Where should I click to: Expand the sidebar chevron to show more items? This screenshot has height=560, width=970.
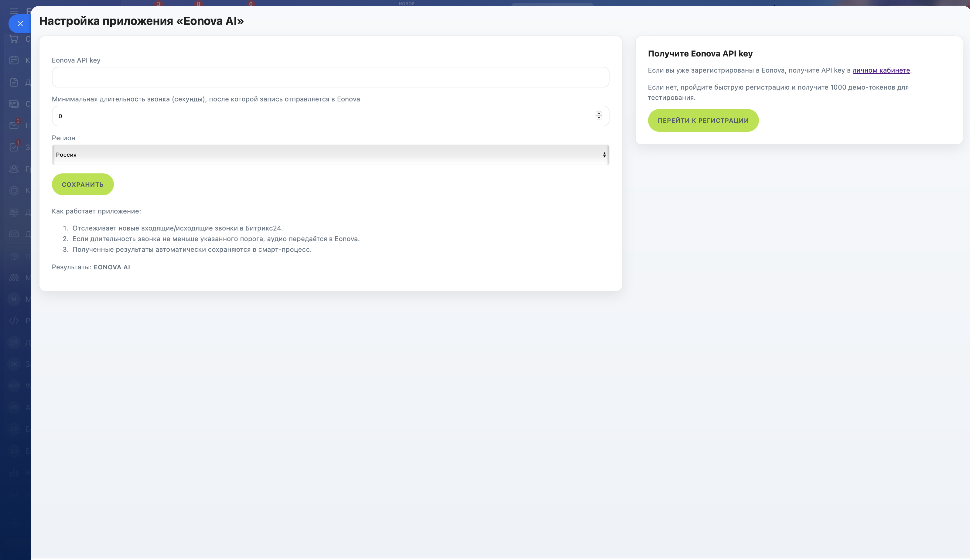point(14,495)
